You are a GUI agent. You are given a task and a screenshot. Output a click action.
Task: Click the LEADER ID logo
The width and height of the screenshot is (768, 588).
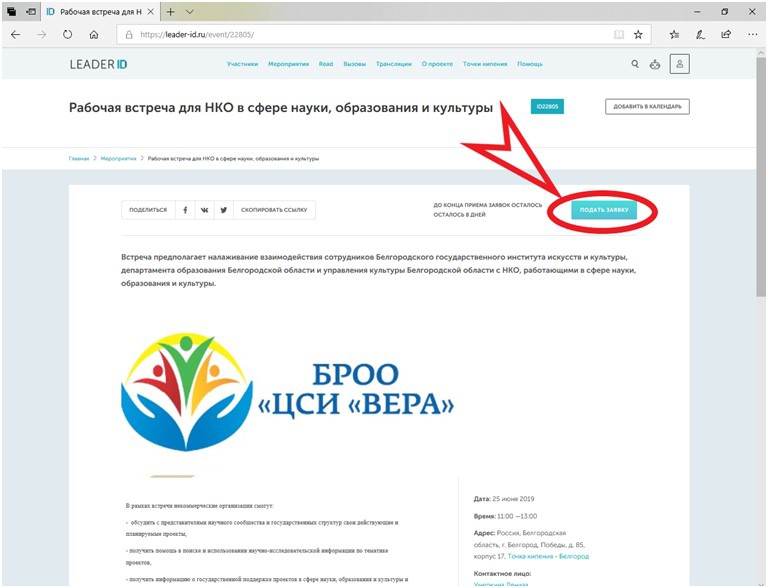click(x=98, y=64)
